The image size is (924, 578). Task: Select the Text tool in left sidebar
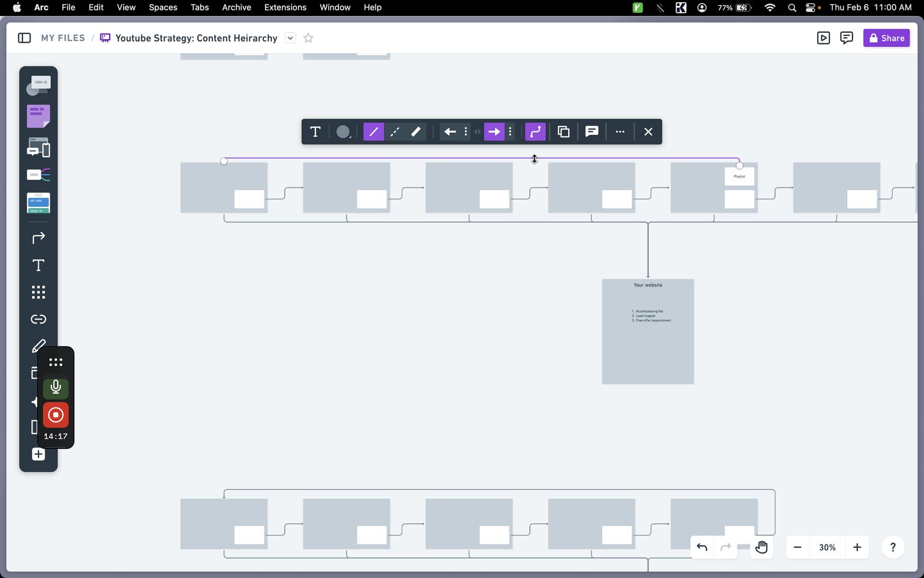[38, 265]
